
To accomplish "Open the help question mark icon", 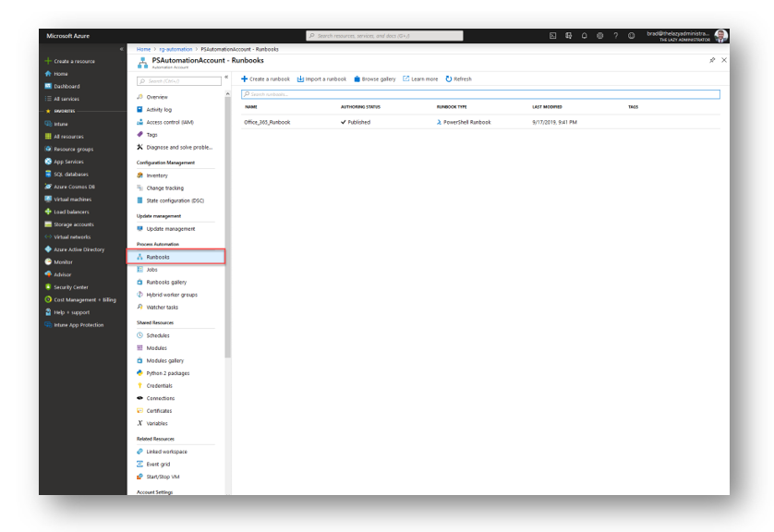I will coord(615,35).
